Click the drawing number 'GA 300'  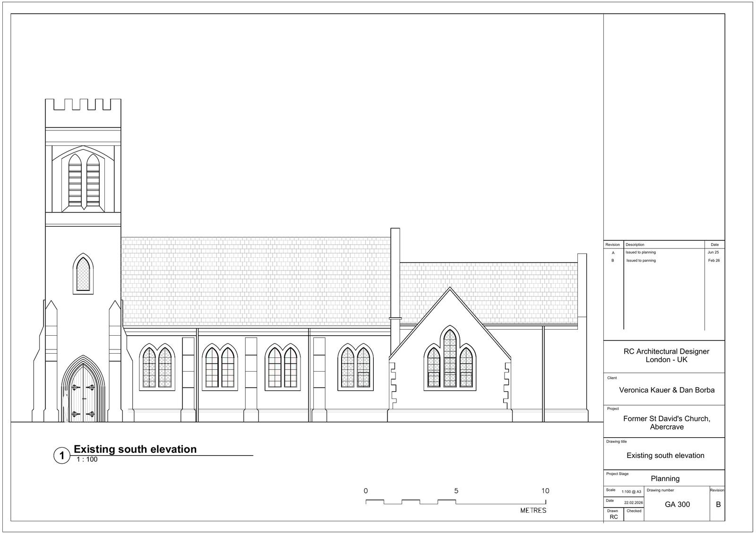pos(677,504)
